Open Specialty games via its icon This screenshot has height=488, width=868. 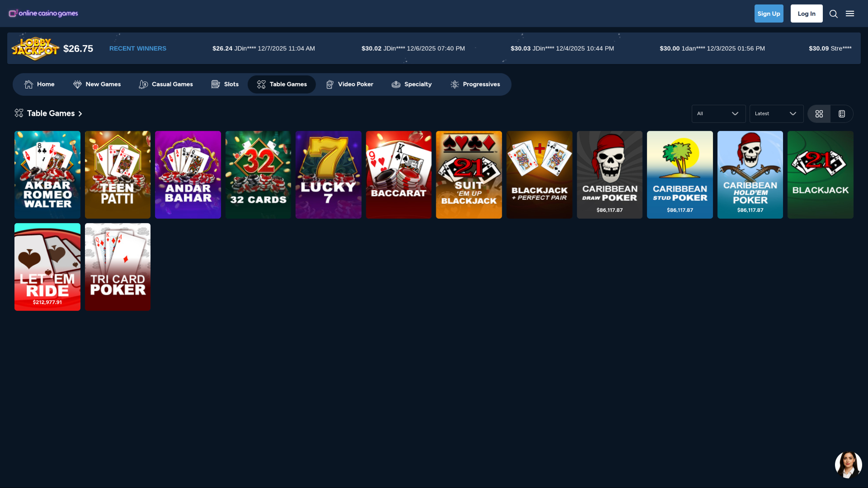pos(396,84)
